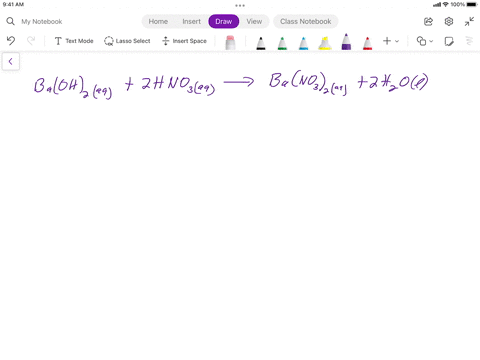Open the Home tab

(x=158, y=21)
